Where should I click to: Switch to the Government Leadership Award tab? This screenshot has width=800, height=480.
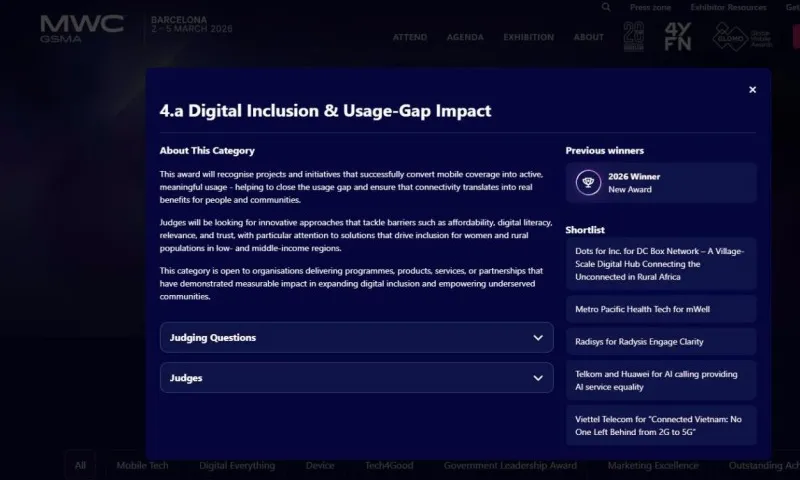click(x=510, y=466)
